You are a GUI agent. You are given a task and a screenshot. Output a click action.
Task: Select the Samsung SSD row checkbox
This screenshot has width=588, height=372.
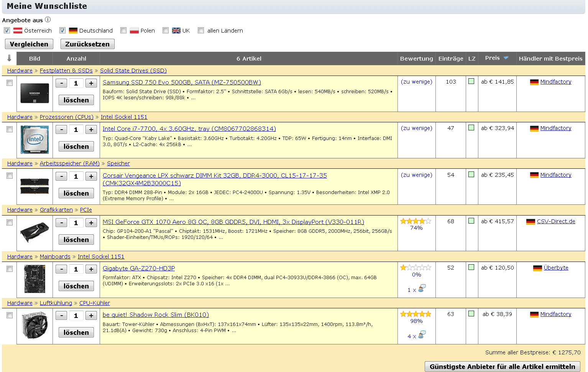10,83
